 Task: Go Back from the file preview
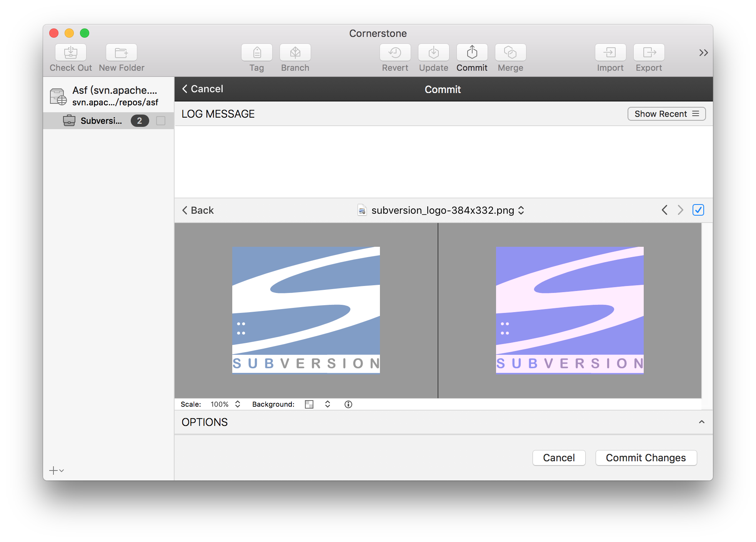pyautogui.click(x=198, y=210)
